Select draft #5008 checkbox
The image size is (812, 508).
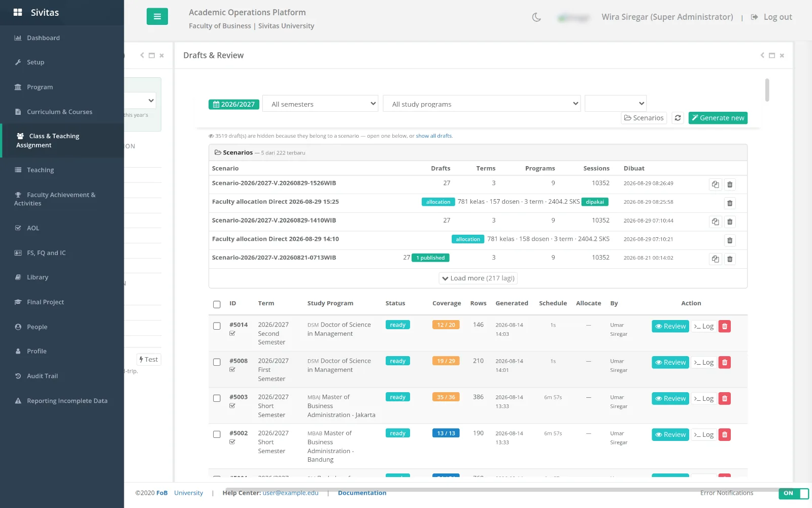[217, 362]
